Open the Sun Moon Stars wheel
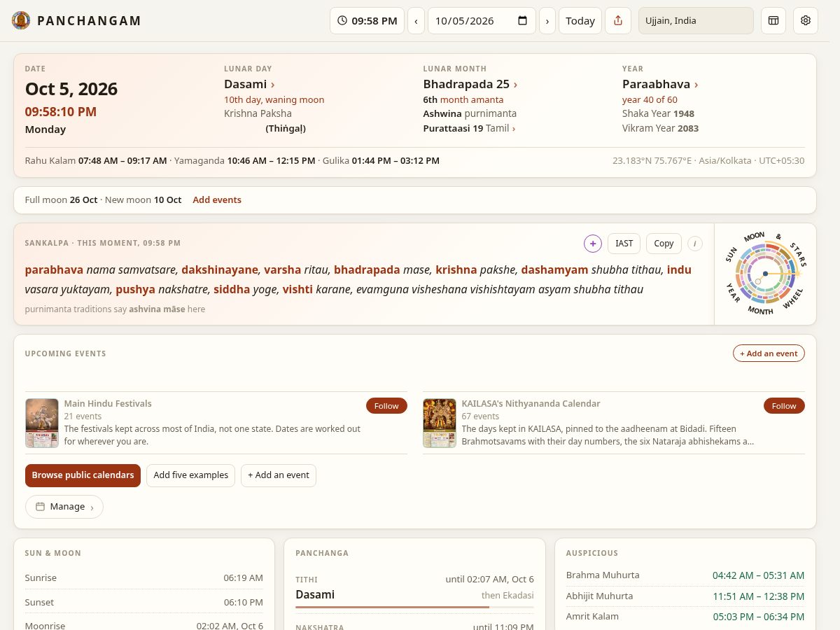The image size is (840, 630). click(x=765, y=274)
